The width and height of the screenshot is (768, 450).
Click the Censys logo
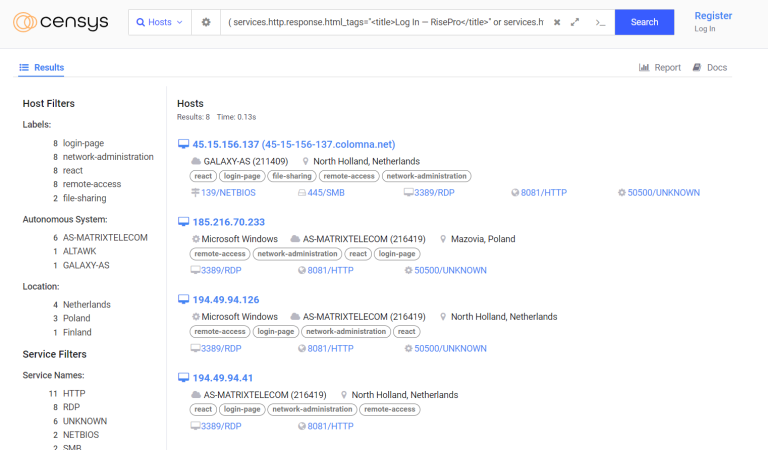(x=61, y=22)
